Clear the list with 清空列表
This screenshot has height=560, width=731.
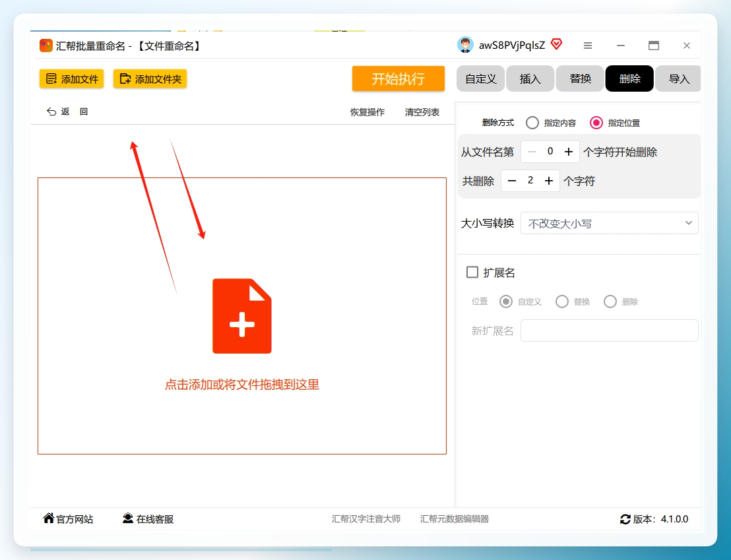pos(422,112)
